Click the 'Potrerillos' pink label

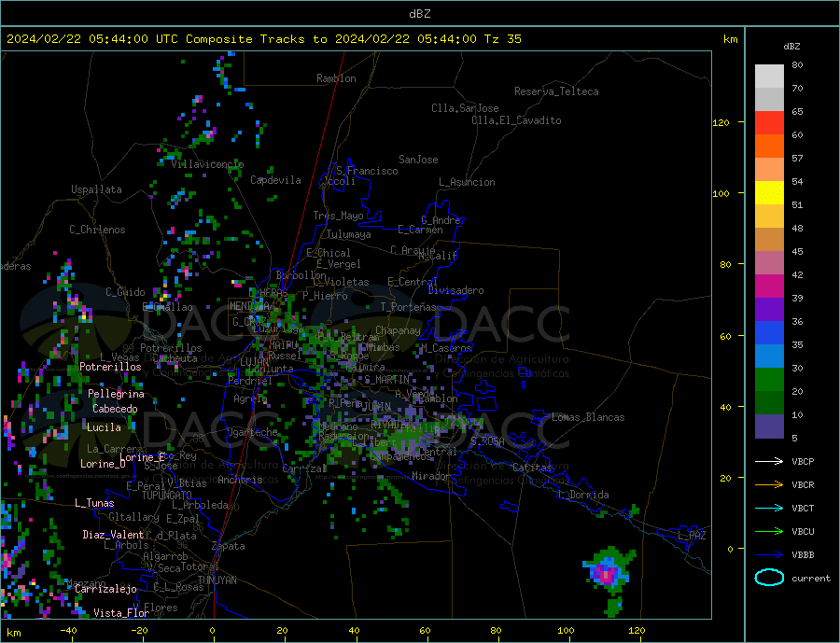point(110,367)
